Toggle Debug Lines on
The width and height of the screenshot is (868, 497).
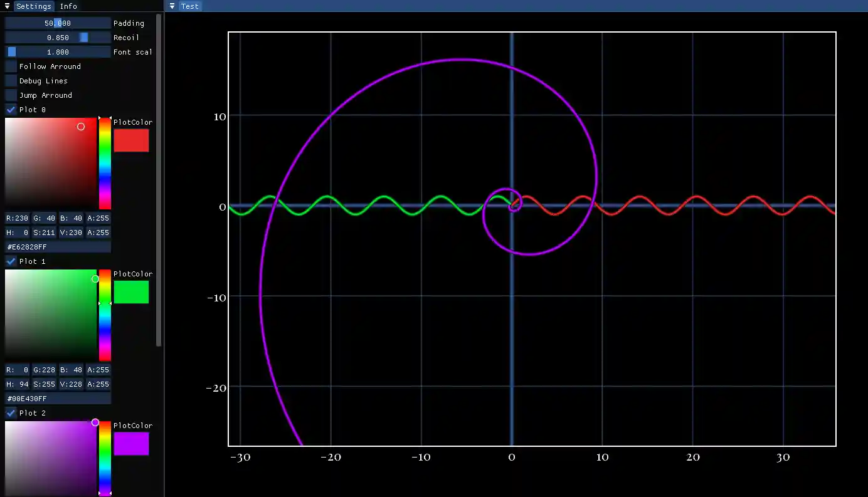click(x=10, y=80)
